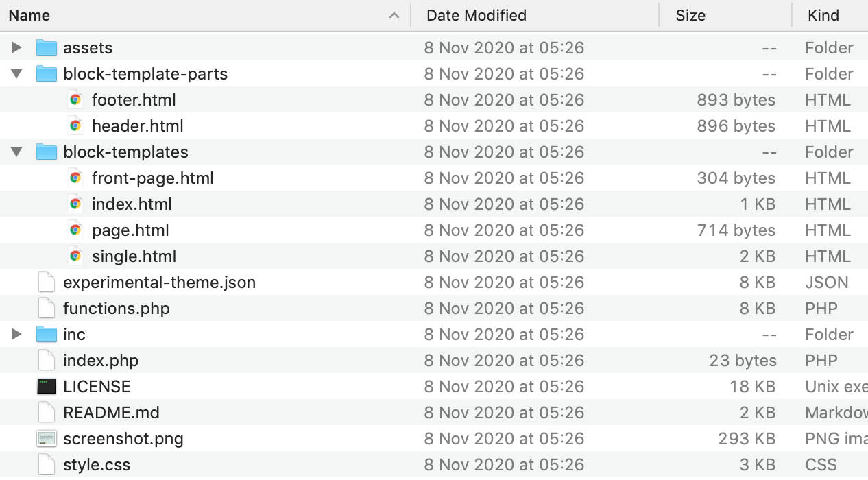This screenshot has width=868, height=480.
Task: Expand the assets folder disclosure triangle
Action: [17, 48]
